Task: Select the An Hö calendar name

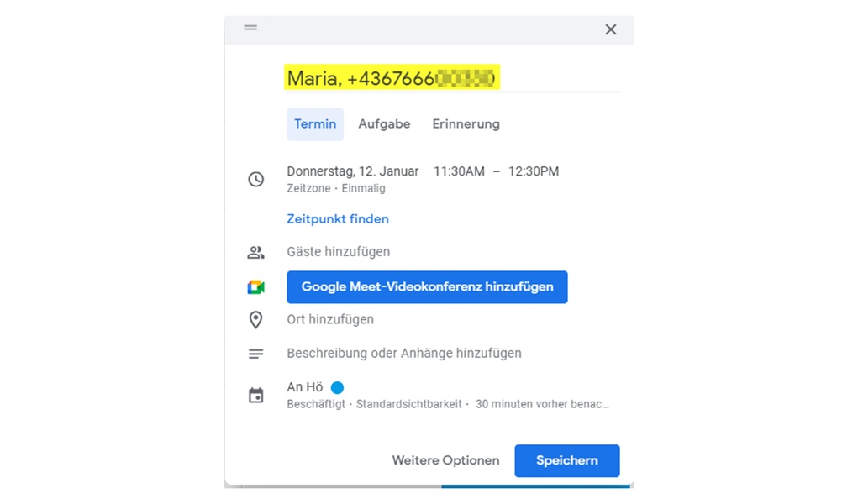Action: pyautogui.click(x=305, y=387)
